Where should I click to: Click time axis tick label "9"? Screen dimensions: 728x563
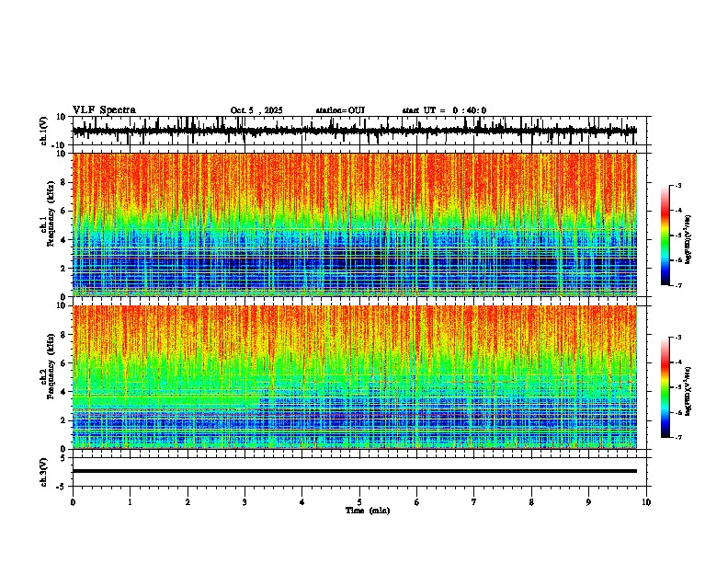[x=588, y=502]
